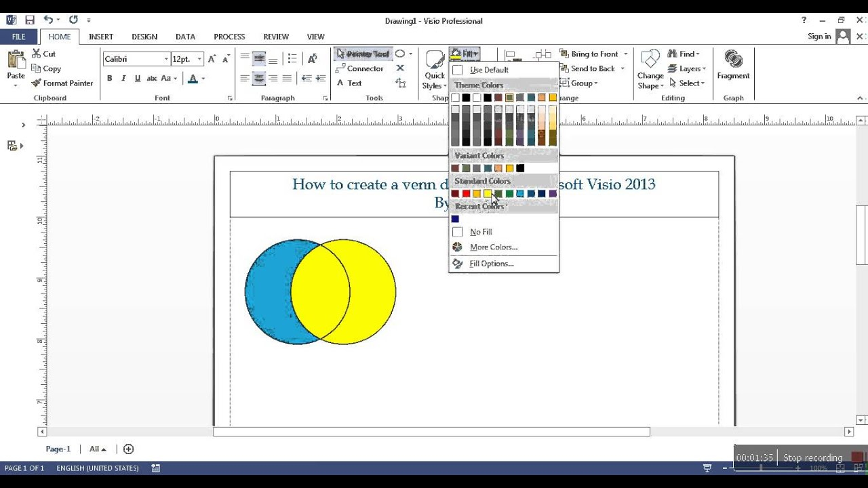The width and height of the screenshot is (868, 488).
Task: Click the increase indent icon
Action: 320,79
